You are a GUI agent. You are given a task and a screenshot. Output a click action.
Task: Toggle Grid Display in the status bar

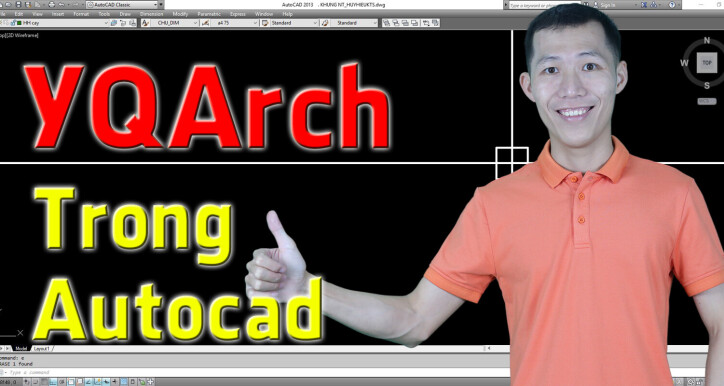[44, 382]
